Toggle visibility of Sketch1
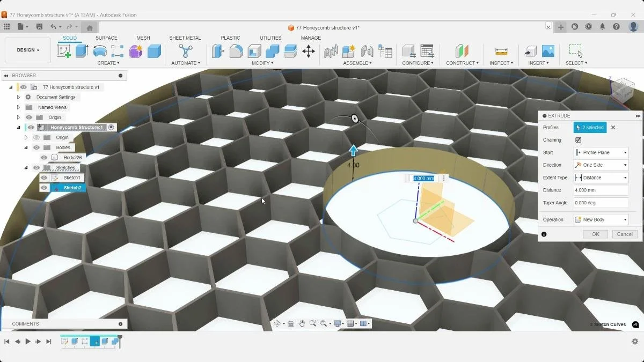The image size is (644, 362). pos(44,178)
